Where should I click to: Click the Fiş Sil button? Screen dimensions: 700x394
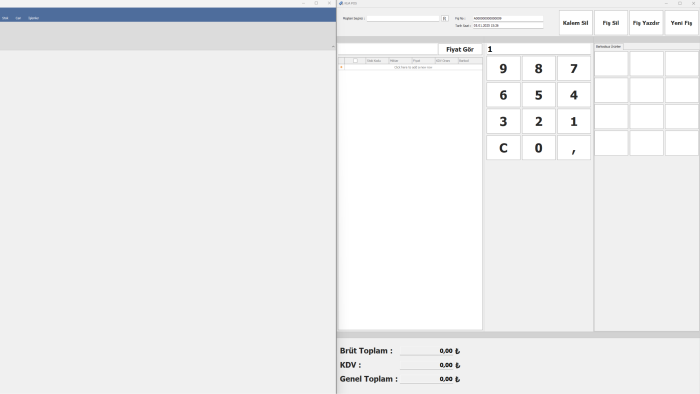[611, 23]
